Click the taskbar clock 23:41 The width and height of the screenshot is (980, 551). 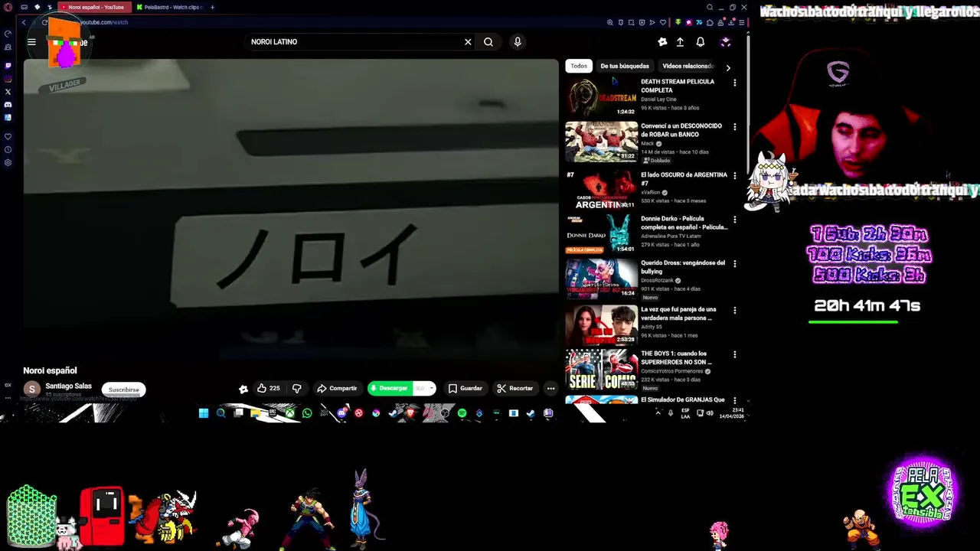coord(732,413)
